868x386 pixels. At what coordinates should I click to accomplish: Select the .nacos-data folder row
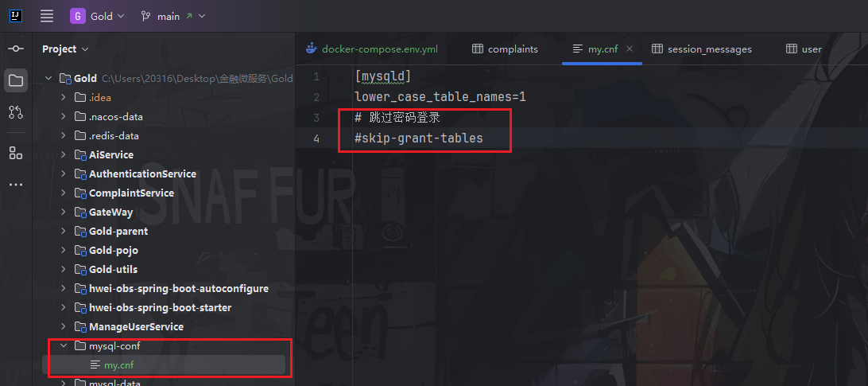coord(163,117)
